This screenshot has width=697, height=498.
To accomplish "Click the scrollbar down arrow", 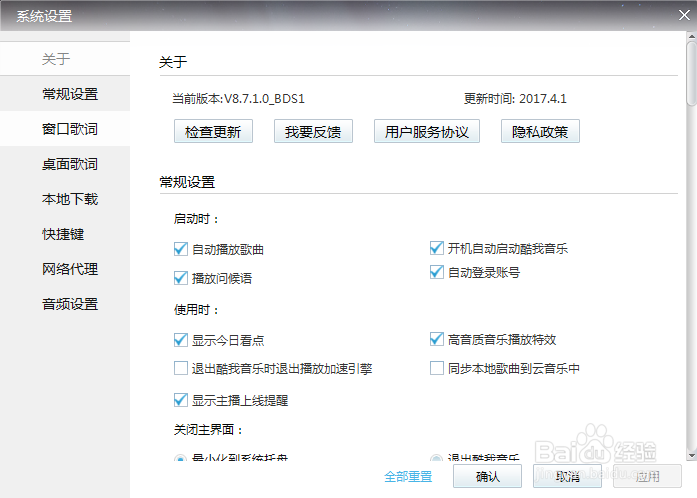I will click(x=691, y=456).
